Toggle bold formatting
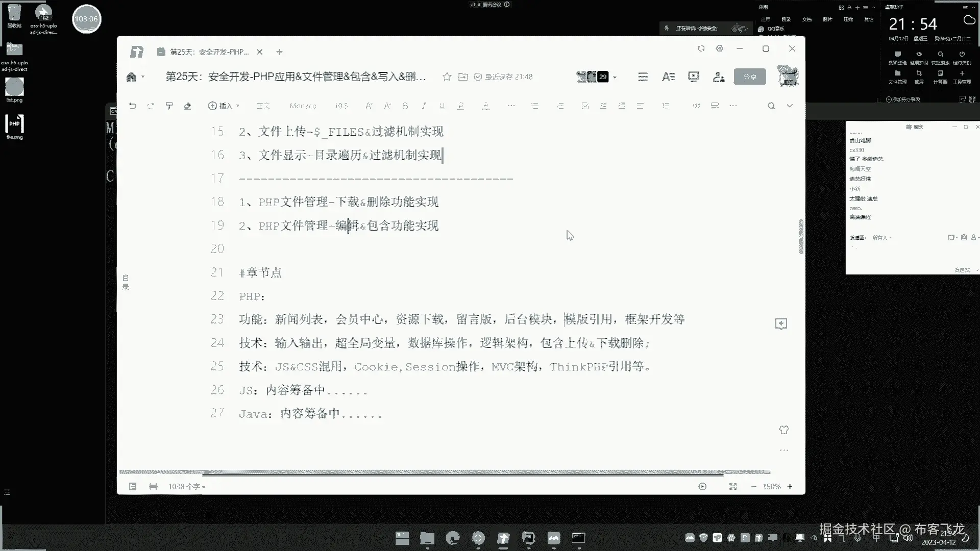Screen dimensions: 980x551 405,106
